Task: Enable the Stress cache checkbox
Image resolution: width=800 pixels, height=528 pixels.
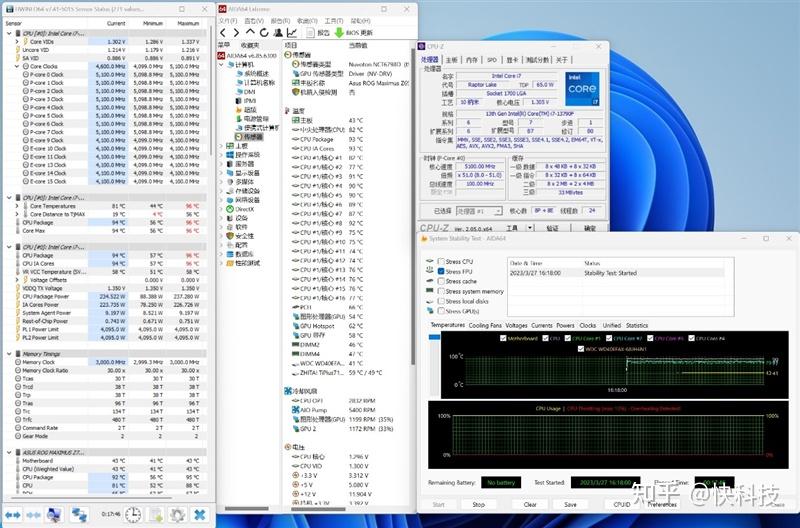Action: pos(441,281)
